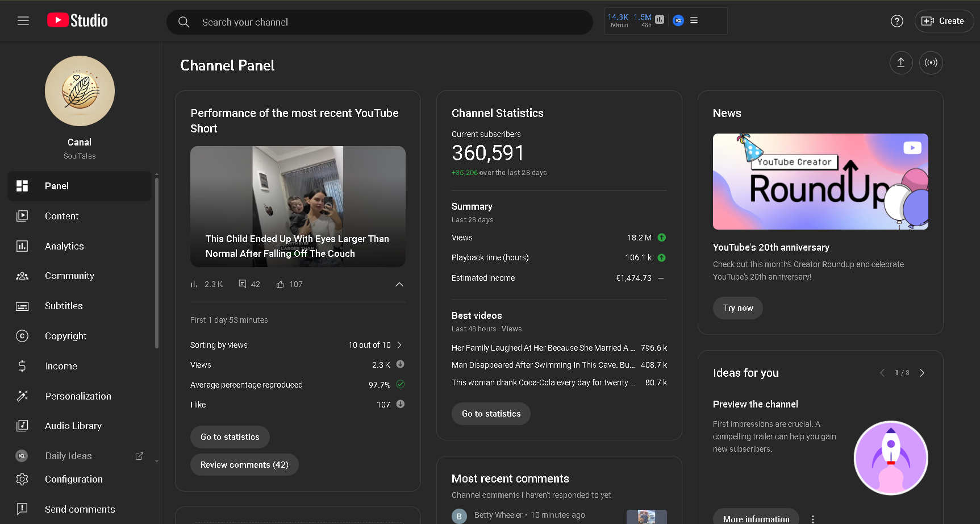Click the Search your channel field

pos(380,22)
